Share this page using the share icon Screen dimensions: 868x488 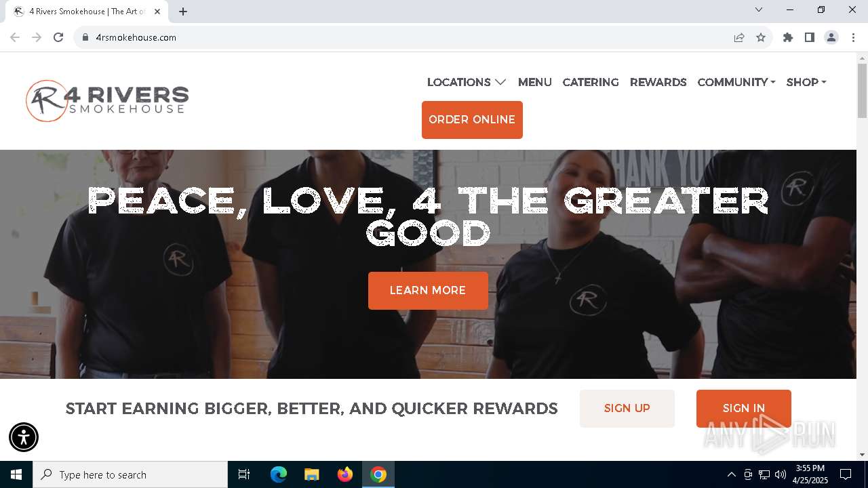pyautogui.click(x=739, y=37)
